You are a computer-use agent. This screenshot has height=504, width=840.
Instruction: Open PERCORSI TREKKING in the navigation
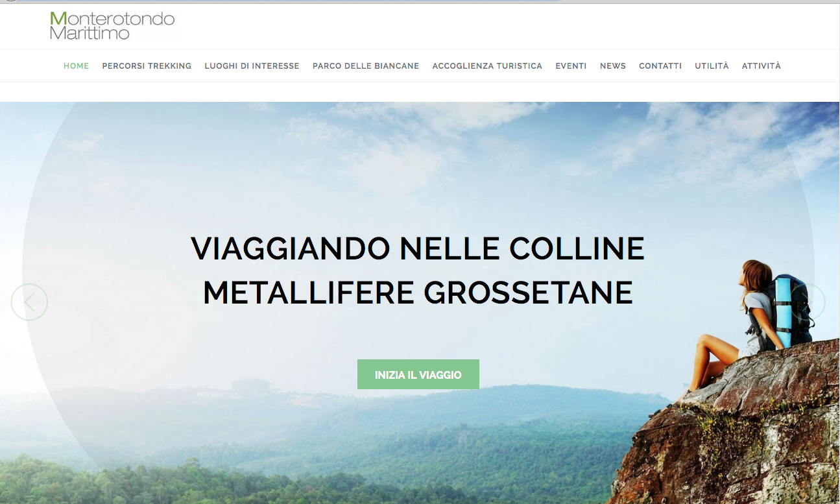click(x=147, y=66)
